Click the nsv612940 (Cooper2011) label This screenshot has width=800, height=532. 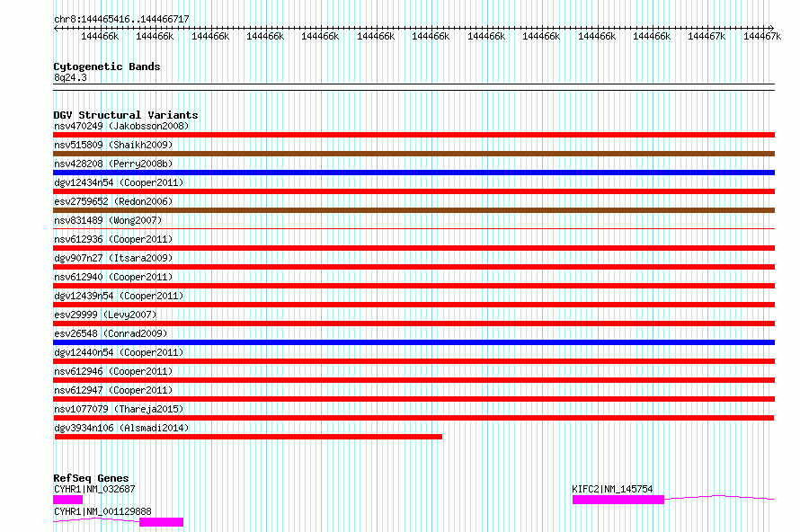click(113, 277)
